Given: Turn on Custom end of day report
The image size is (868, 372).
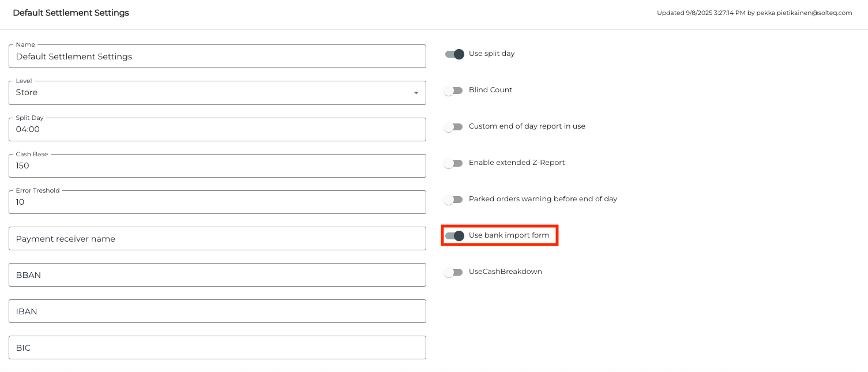Looking at the screenshot, I should [453, 127].
